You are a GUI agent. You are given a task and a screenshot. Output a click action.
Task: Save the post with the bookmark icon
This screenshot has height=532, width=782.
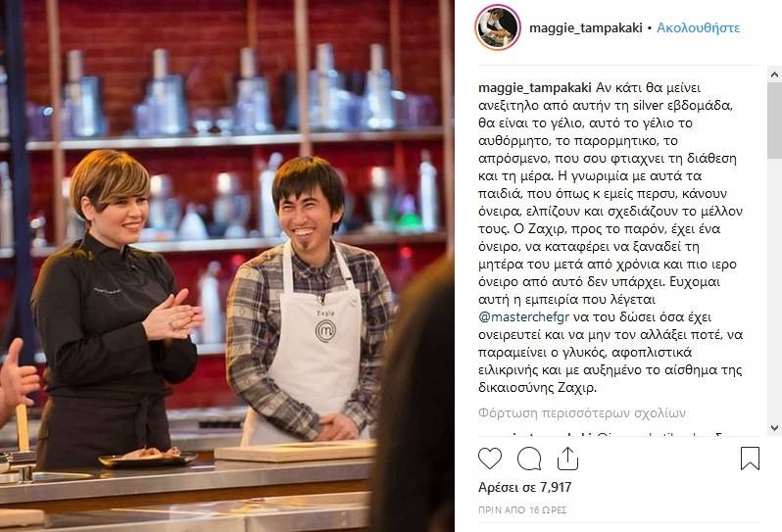[750, 459]
